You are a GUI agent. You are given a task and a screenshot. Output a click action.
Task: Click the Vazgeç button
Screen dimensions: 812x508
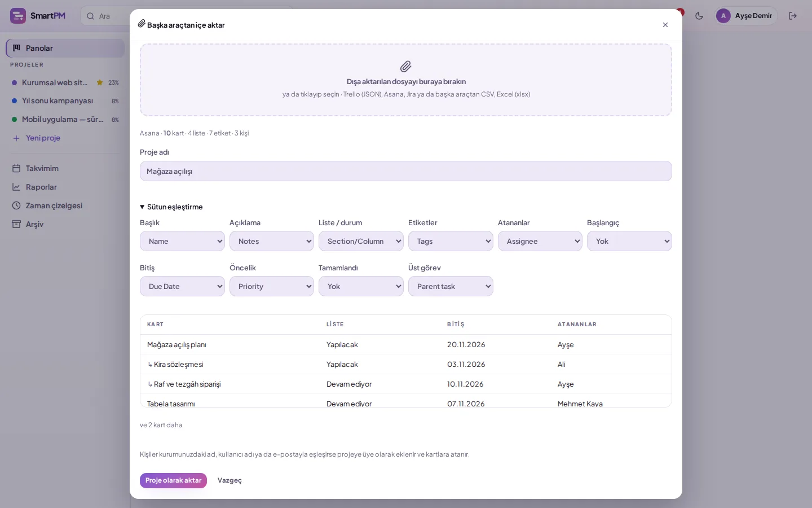pos(230,480)
